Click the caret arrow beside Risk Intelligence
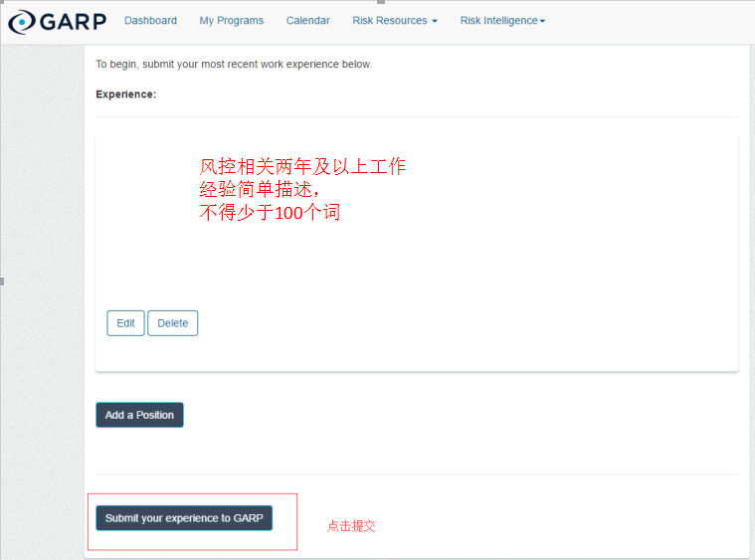Viewport: 755px width, 560px height. tap(542, 21)
